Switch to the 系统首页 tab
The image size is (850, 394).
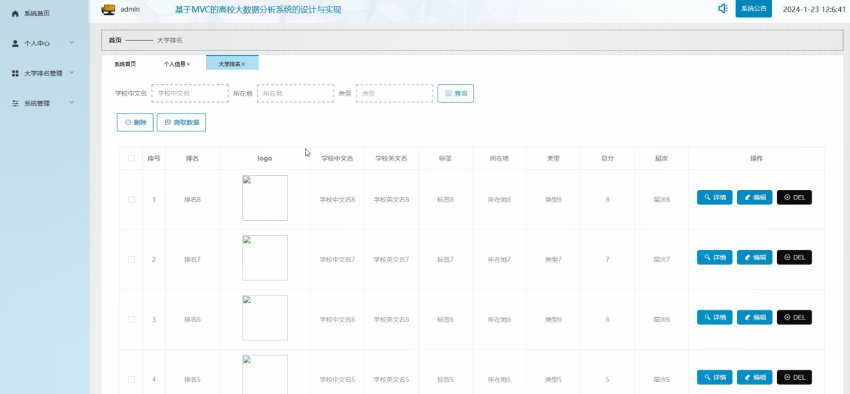(125, 64)
